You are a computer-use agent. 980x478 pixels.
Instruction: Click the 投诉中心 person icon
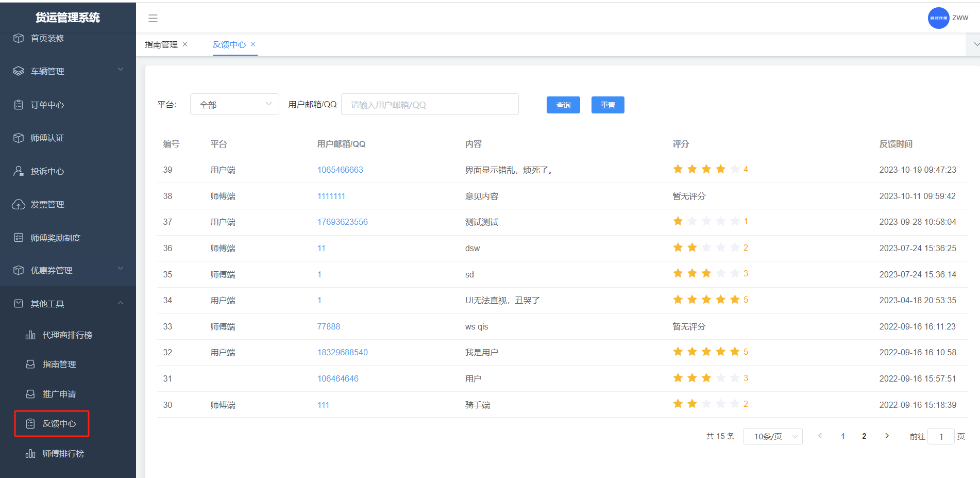click(x=19, y=171)
